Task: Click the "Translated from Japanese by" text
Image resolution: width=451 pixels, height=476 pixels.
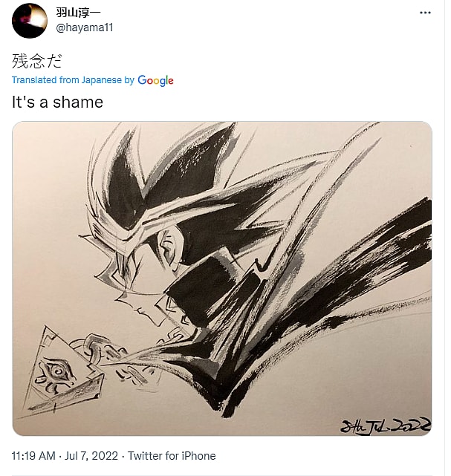Action: pyautogui.click(x=73, y=80)
